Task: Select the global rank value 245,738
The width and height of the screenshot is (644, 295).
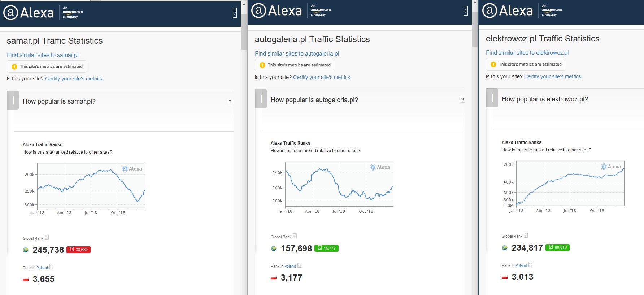Action: coord(48,250)
